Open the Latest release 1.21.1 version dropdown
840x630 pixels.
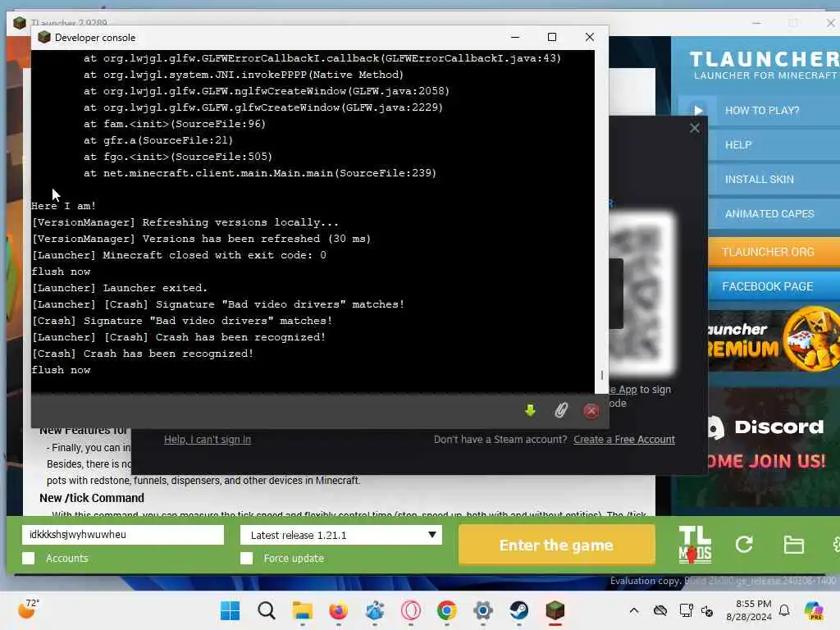(341, 535)
